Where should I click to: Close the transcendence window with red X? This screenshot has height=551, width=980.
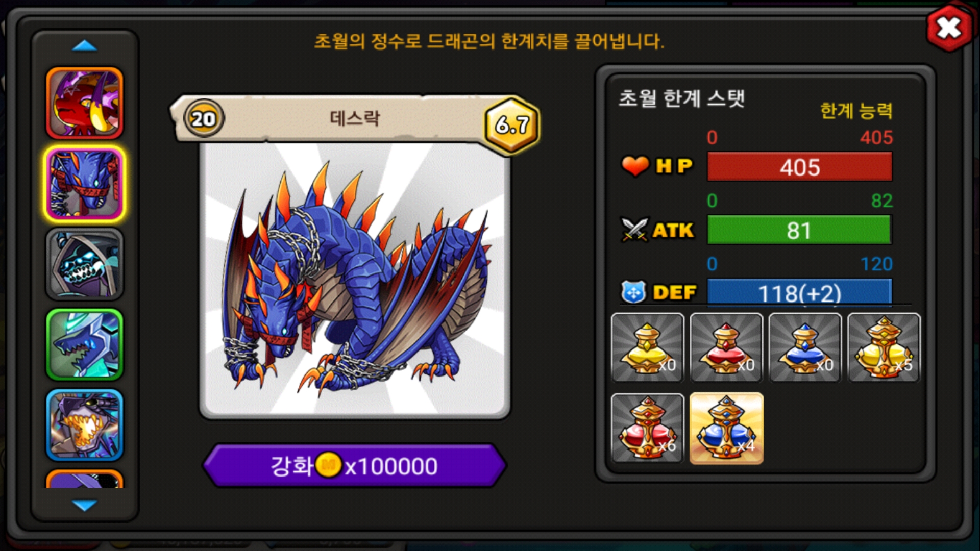click(949, 28)
